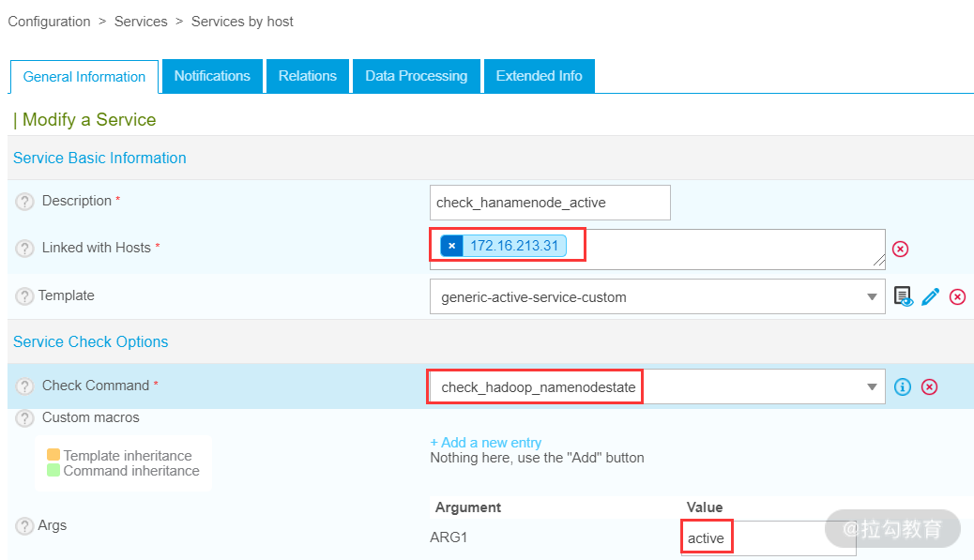Clear the Check Command red icon

click(x=929, y=386)
